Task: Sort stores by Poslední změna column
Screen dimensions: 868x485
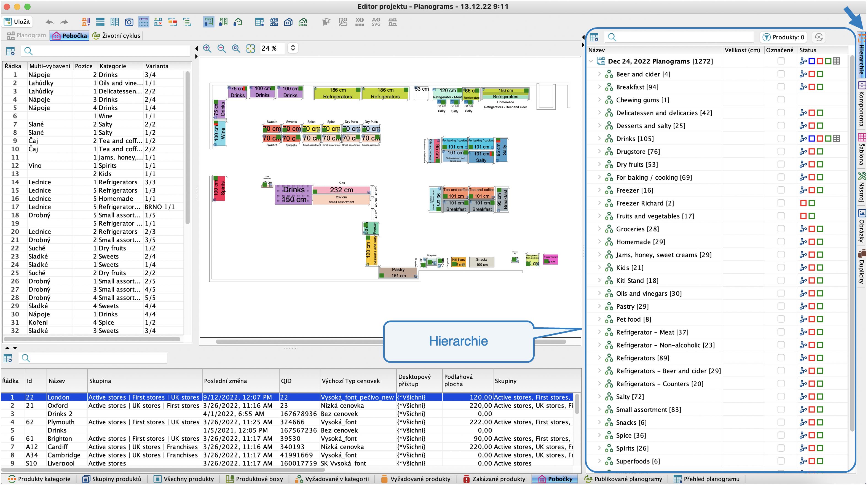Action: click(241, 381)
